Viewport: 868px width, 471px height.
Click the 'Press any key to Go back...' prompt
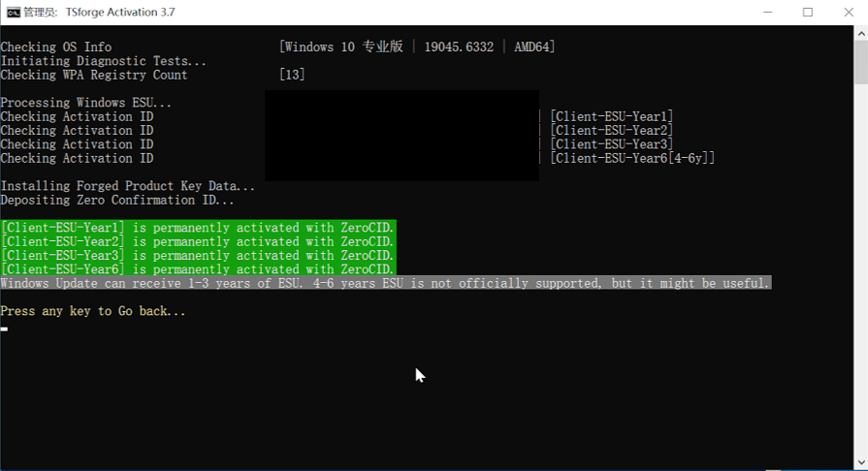[93, 311]
